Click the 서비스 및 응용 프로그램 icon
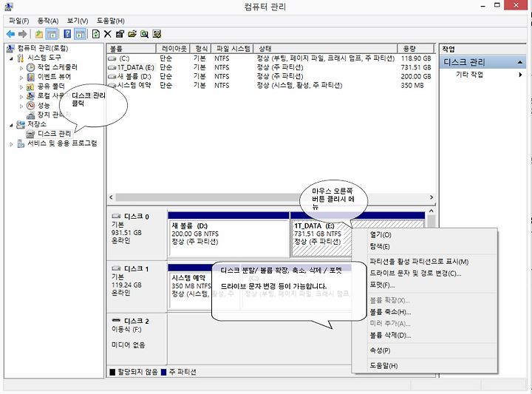This screenshot has height=394, width=532. pos(21,143)
